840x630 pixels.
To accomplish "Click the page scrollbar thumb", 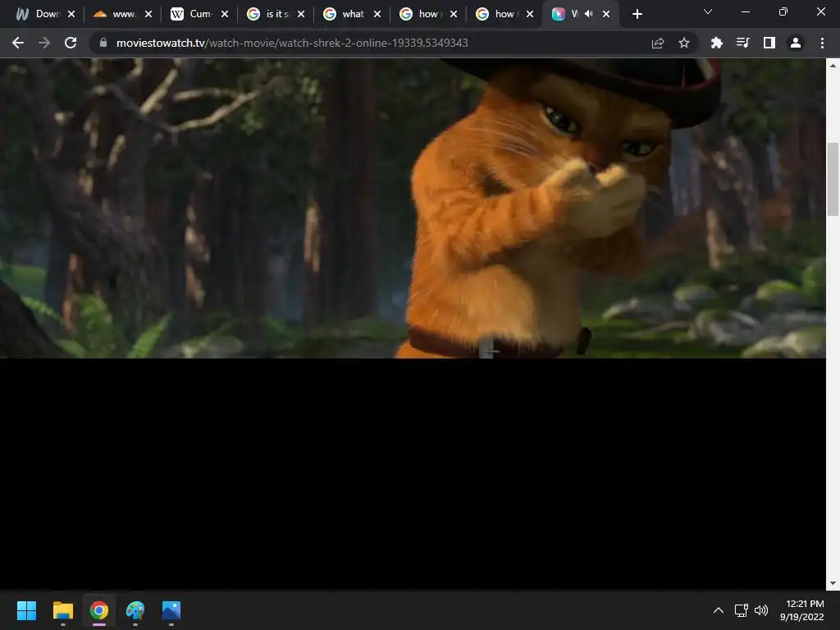I will coord(833,179).
